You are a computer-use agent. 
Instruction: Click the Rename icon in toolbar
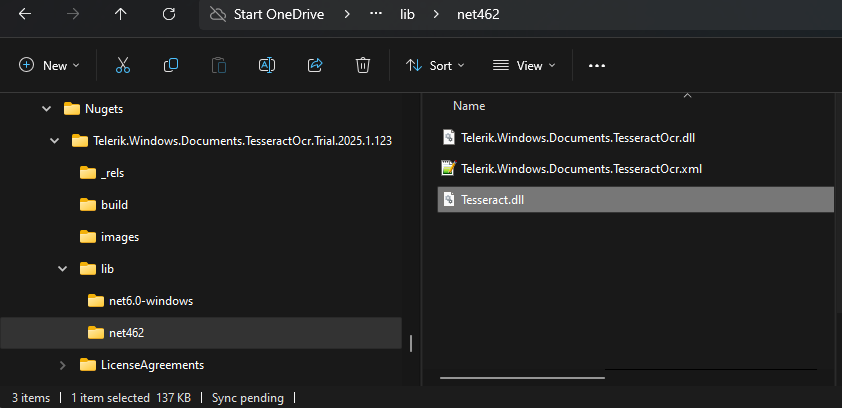coord(267,65)
